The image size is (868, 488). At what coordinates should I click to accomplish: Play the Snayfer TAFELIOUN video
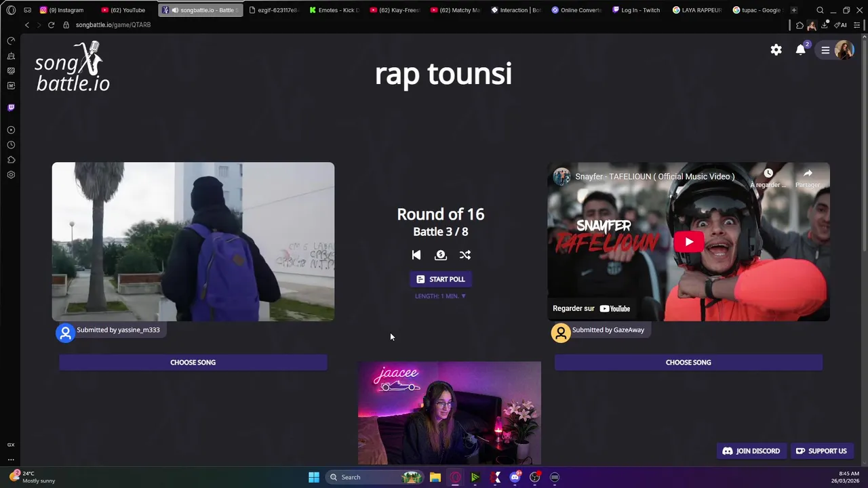(x=689, y=242)
